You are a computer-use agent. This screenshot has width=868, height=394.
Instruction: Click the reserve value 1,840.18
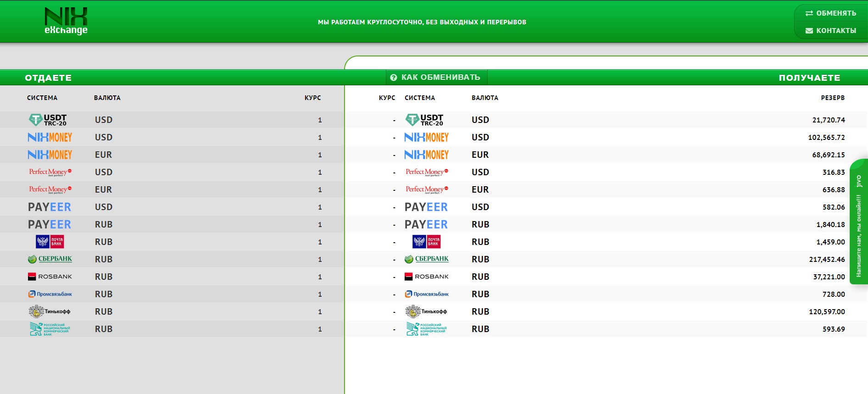click(x=830, y=225)
